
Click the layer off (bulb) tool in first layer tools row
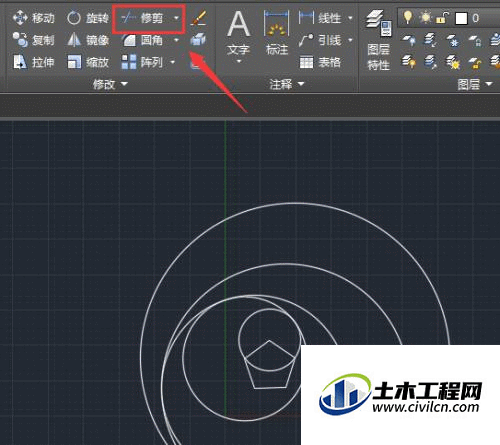[x=409, y=40]
